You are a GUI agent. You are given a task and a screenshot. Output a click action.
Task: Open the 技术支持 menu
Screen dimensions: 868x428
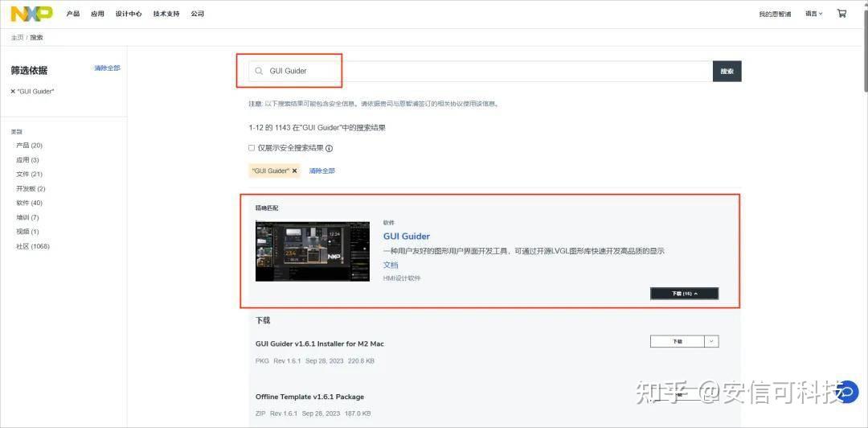click(166, 14)
